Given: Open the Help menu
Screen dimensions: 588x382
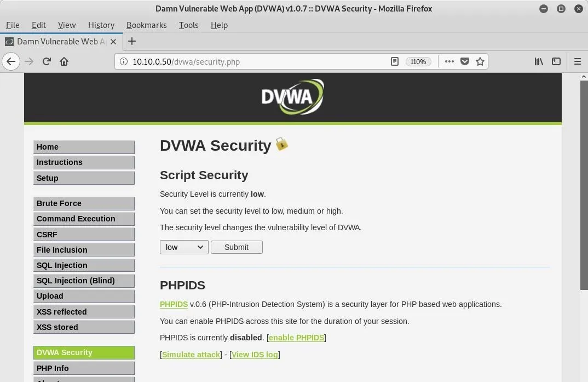Looking at the screenshot, I should [x=219, y=25].
